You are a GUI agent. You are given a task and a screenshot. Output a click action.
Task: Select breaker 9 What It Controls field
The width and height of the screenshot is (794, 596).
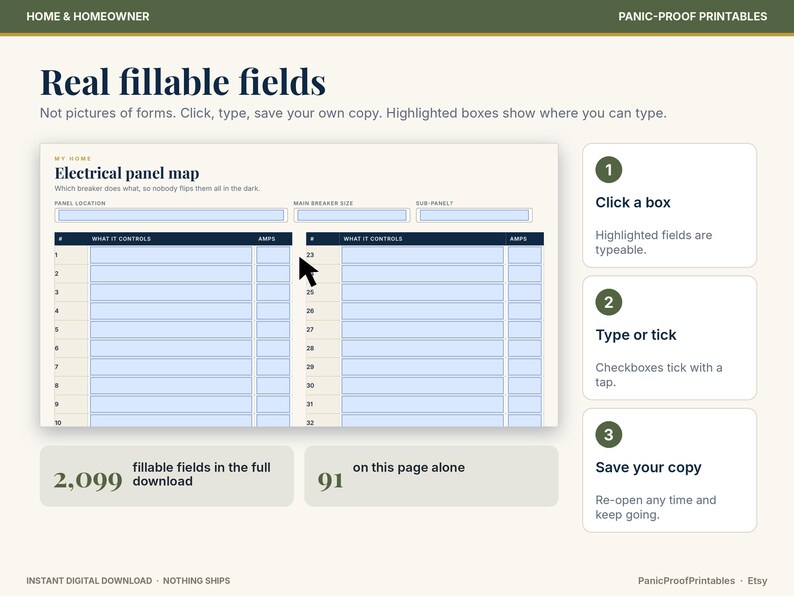pos(171,404)
